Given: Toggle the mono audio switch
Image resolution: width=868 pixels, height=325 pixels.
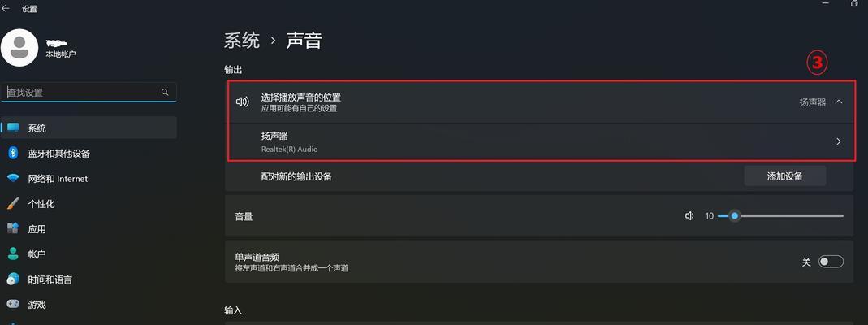Looking at the screenshot, I should 831,262.
